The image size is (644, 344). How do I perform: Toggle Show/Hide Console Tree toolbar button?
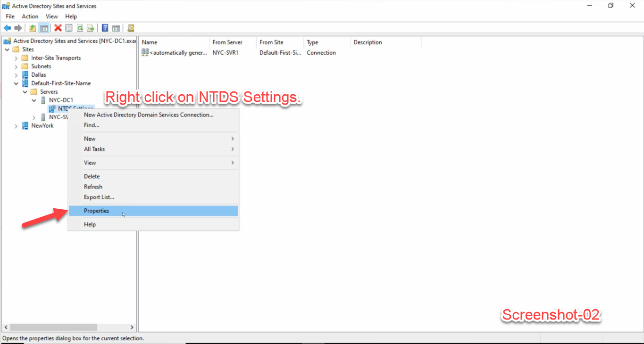point(44,28)
